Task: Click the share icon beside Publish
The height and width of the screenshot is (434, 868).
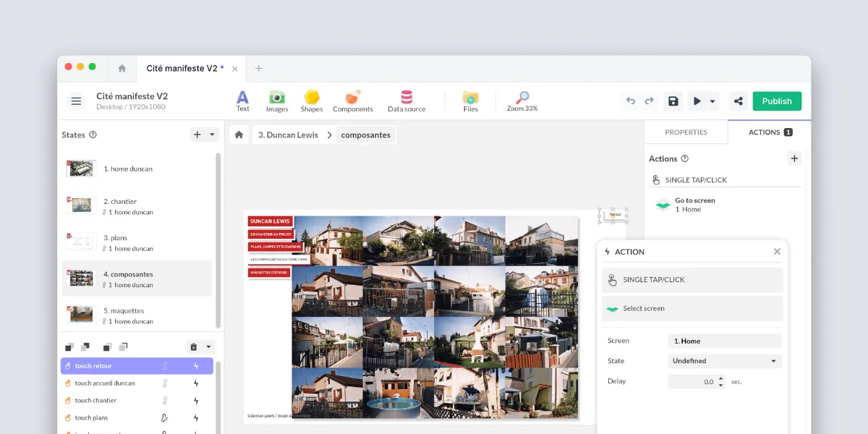Action: 738,101
